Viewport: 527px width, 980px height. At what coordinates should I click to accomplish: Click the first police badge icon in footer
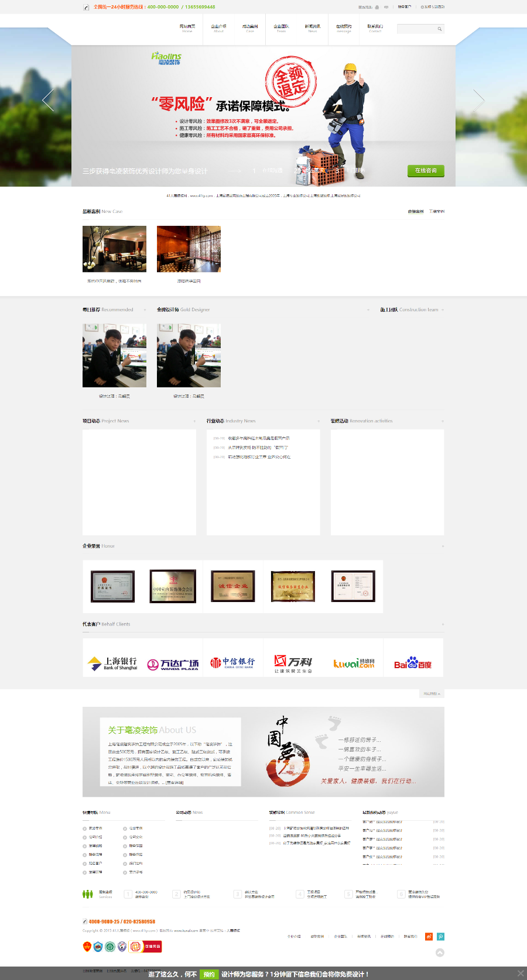point(87,946)
